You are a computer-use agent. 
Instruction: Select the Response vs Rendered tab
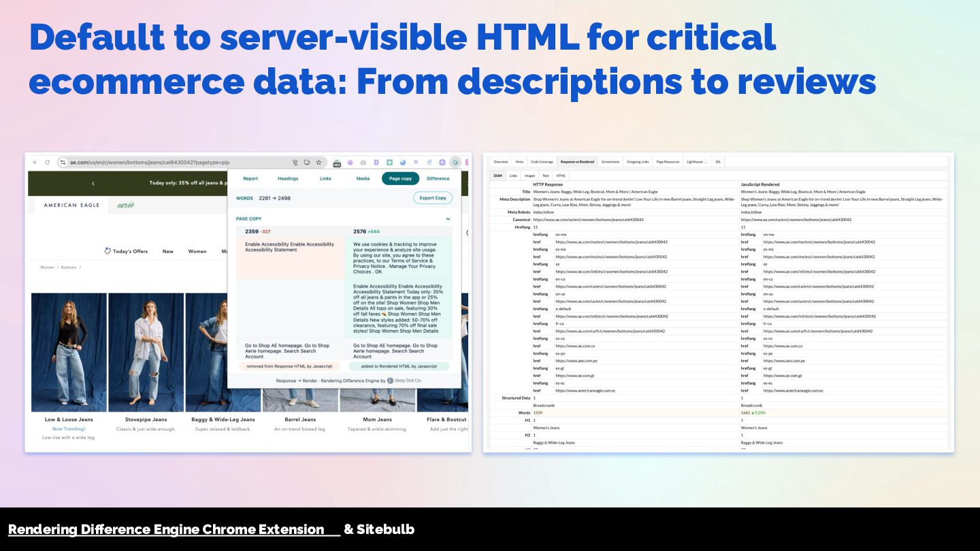[x=577, y=162]
